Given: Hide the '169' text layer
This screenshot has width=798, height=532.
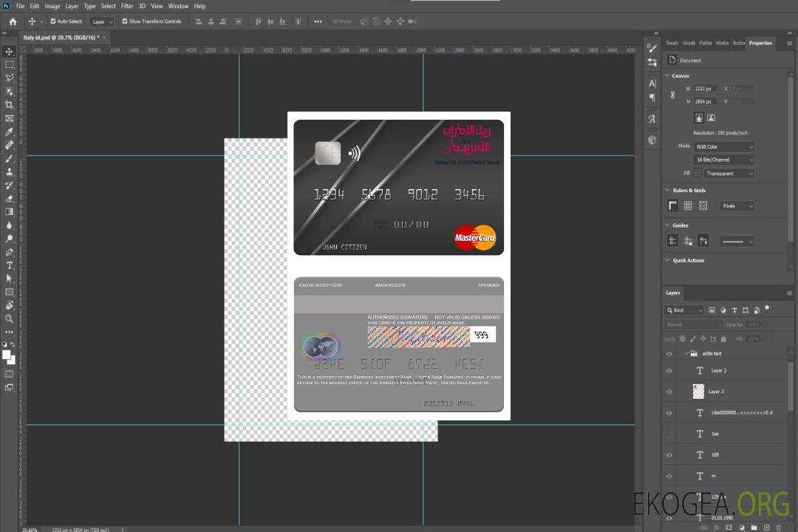Looking at the screenshot, I should (x=669, y=455).
